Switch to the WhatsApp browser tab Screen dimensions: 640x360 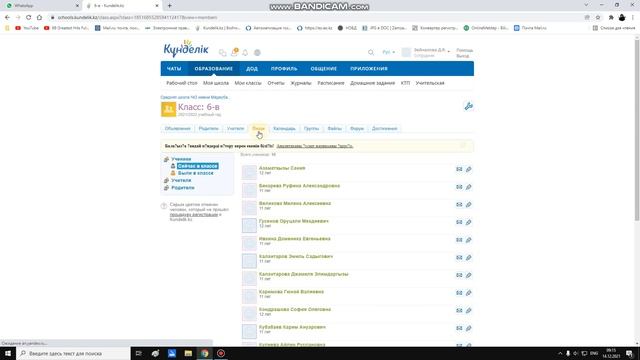click(41, 6)
